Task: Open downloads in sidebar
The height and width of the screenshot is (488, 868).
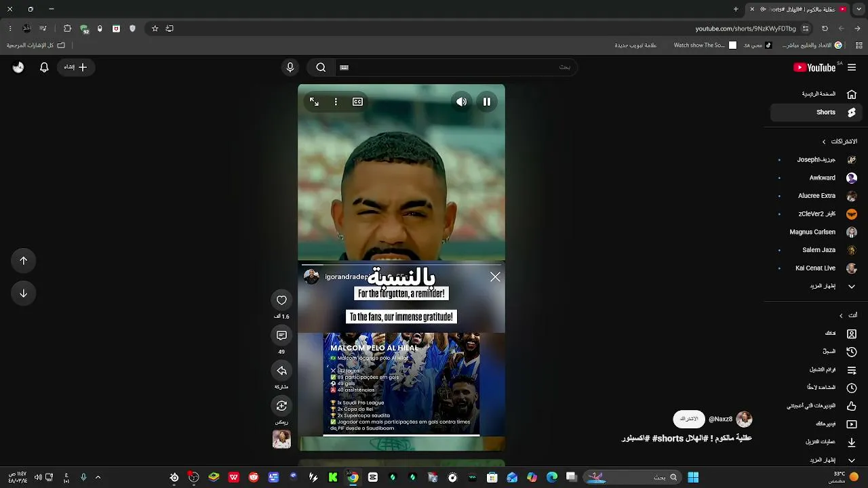Action: coord(815,442)
